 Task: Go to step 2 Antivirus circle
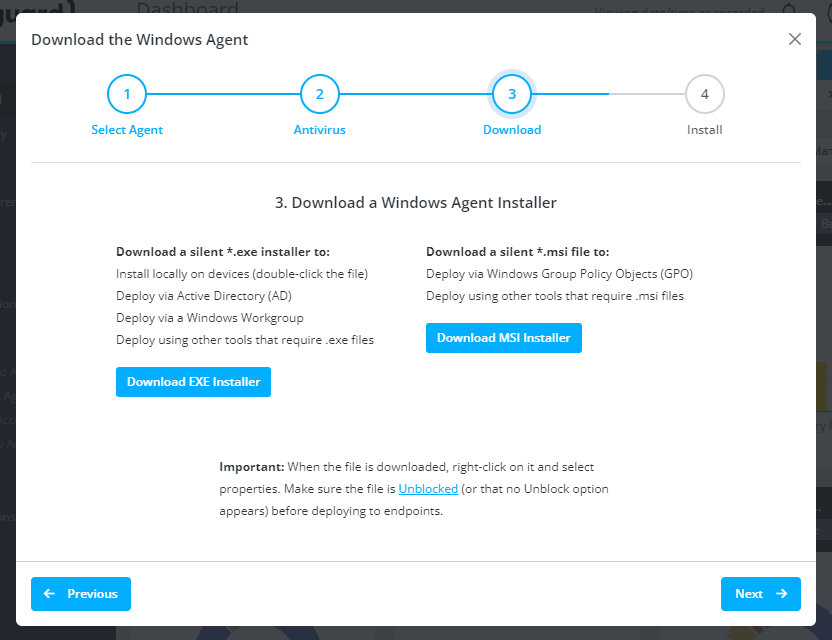coord(319,94)
